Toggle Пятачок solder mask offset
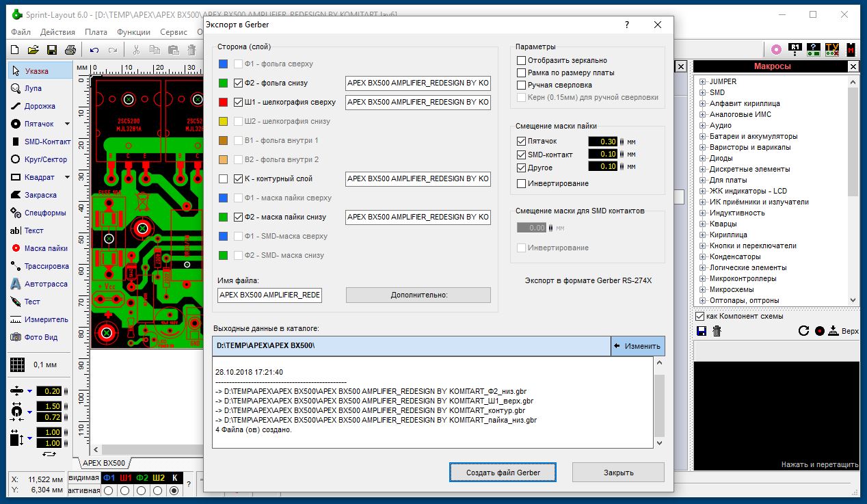Screen dimensions: 867x504 coord(522,141)
